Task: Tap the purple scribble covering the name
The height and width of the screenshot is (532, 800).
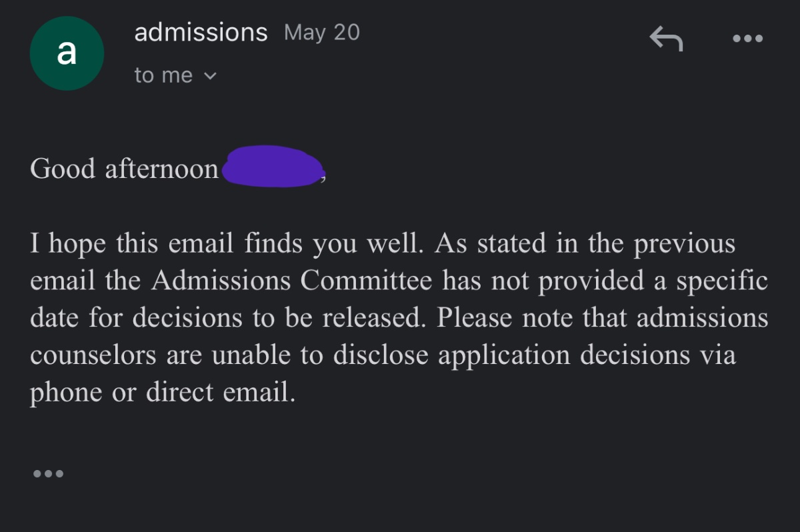Action: 273,166
